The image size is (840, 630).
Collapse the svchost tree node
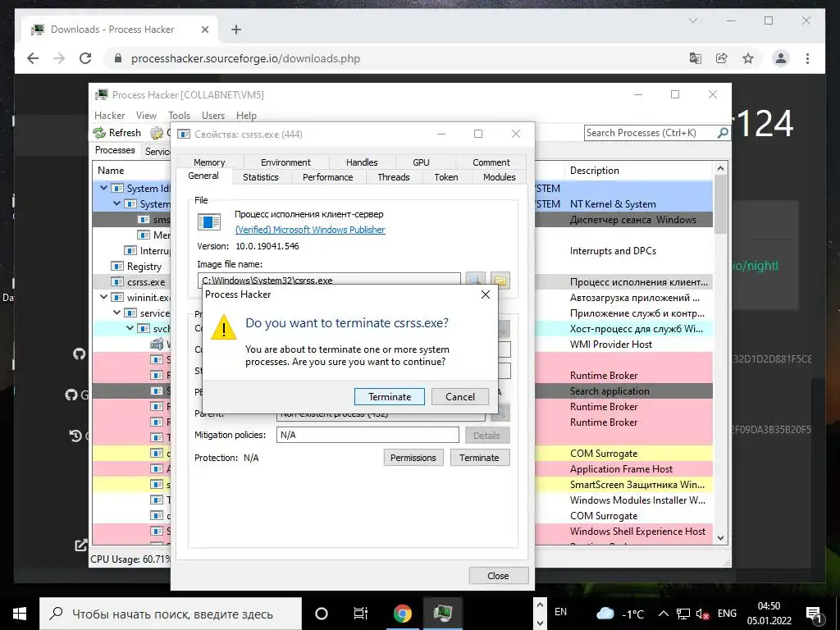pos(130,328)
